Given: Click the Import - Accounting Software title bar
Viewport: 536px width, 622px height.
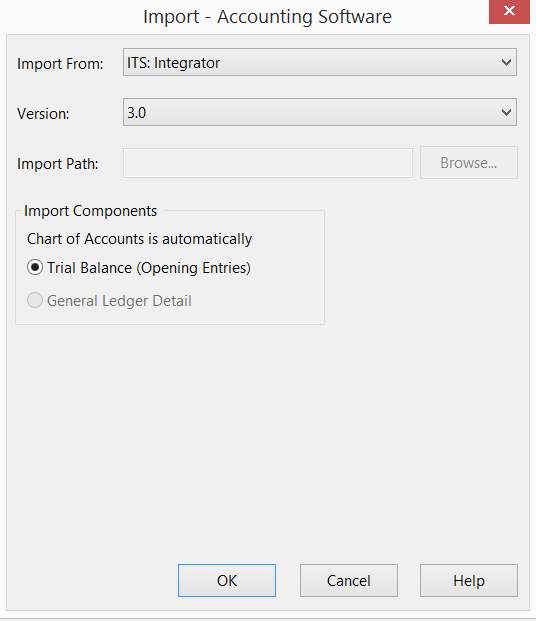Looking at the screenshot, I should click(x=267, y=17).
